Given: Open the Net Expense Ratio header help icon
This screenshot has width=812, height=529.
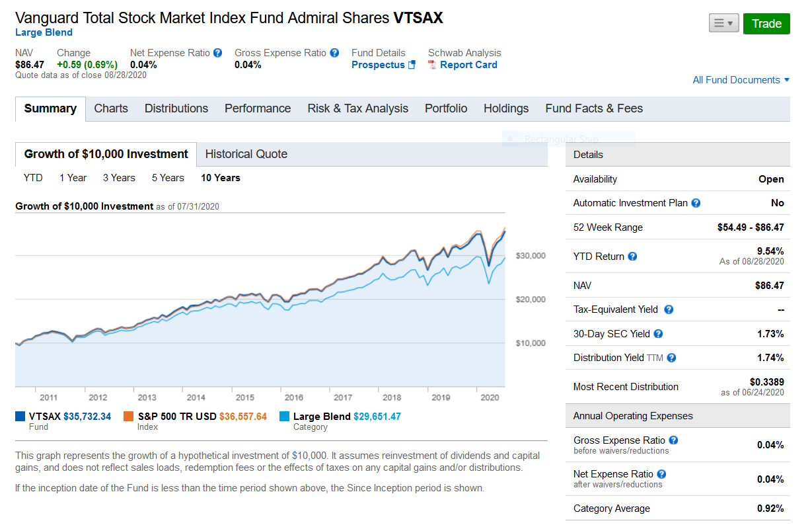Looking at the screenshot, I should tap(218, 53).
